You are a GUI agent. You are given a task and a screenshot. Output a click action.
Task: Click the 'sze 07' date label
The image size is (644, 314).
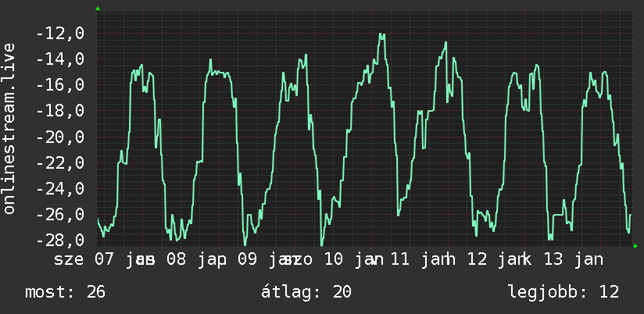83,259
